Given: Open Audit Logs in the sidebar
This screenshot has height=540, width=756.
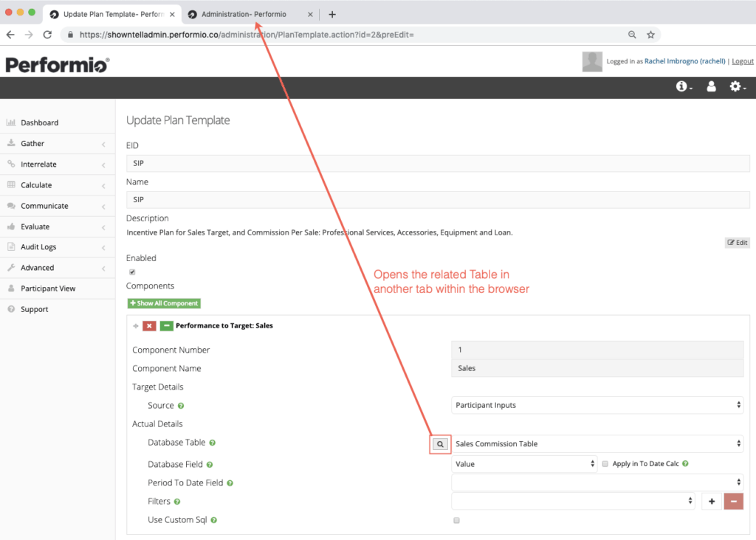Looking at the screenshot, I should [58, 247].
